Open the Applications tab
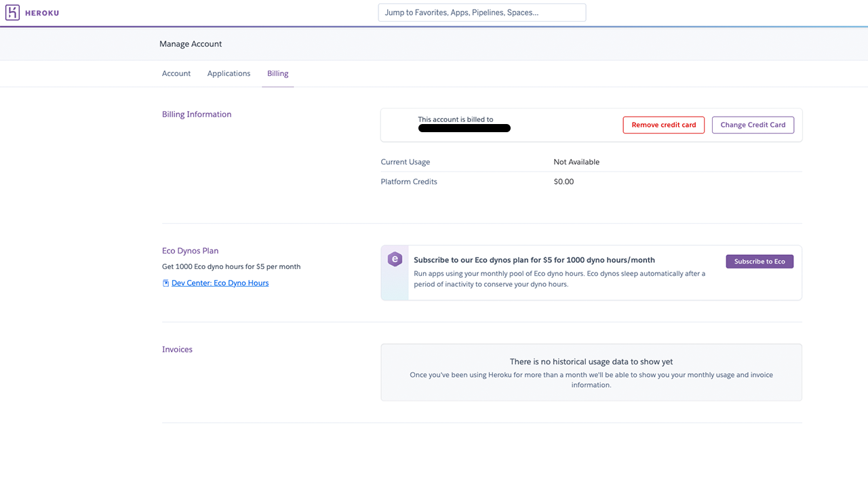The width and height of the screenshot is (868, 488). [229, 73]
